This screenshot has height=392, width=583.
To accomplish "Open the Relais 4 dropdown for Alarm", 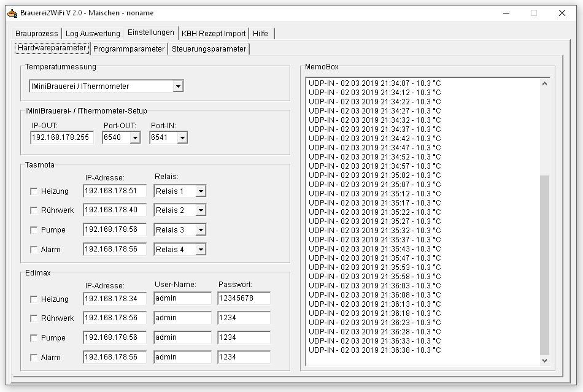I will tap(200, 250).
